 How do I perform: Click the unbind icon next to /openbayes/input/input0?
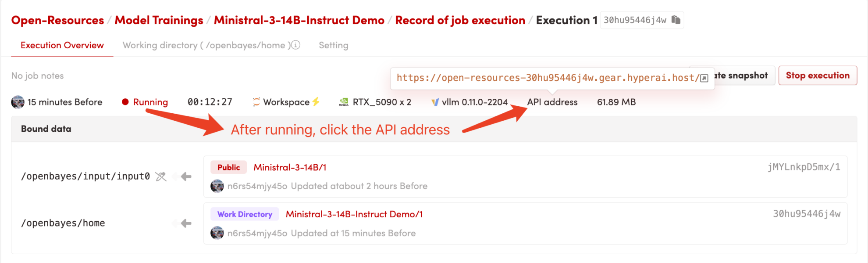161,177
